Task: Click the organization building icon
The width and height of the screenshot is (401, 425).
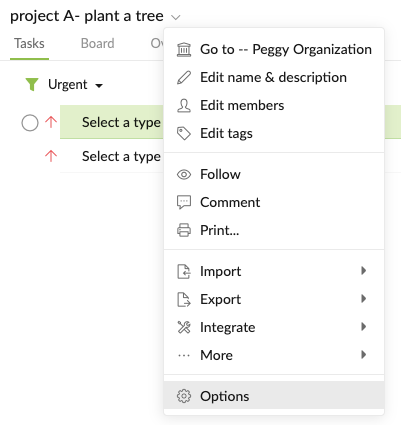Action: [184, 50]
